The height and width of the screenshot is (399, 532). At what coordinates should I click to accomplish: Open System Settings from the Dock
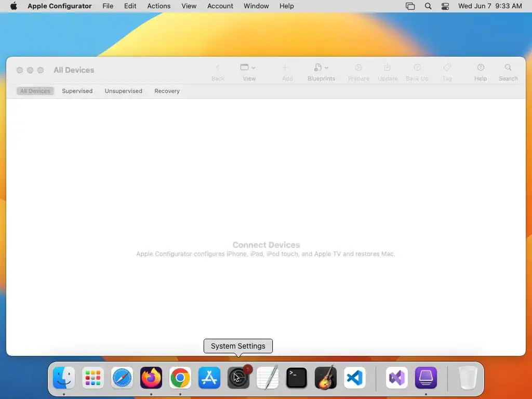tap(238, 378)
